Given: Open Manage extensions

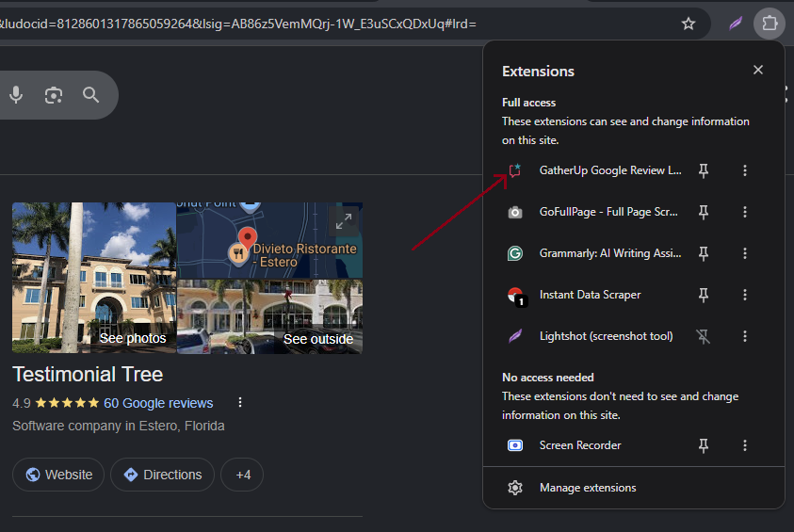Looking at the screenshot, I should (588, 488).
